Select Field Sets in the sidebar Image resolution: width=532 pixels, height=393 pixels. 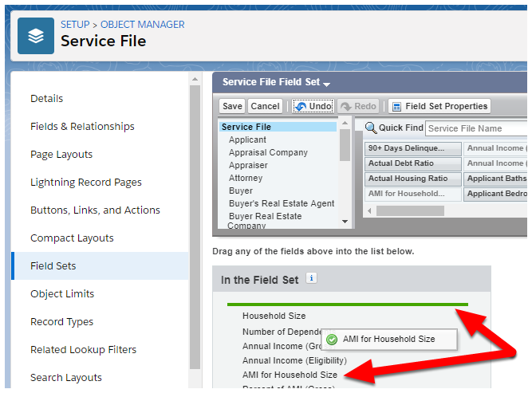point(100,265)
